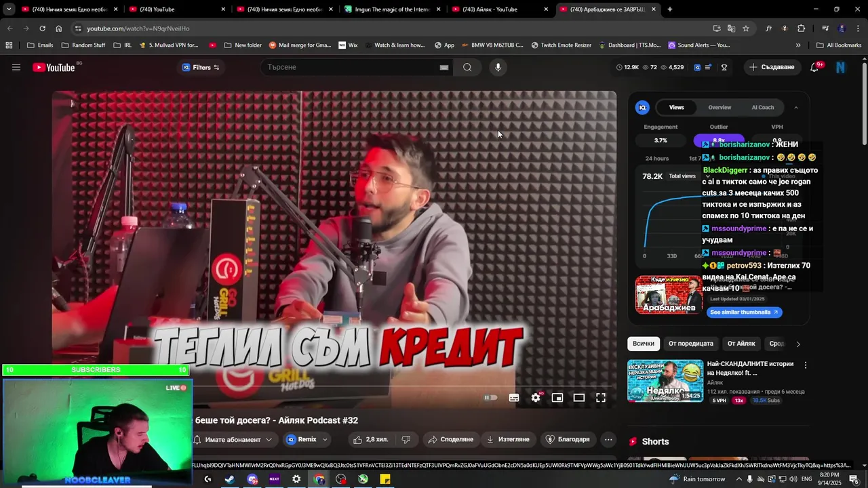
Task: Select the Всички filter chip
Action: pyautogui.click(x=644, y=344)
